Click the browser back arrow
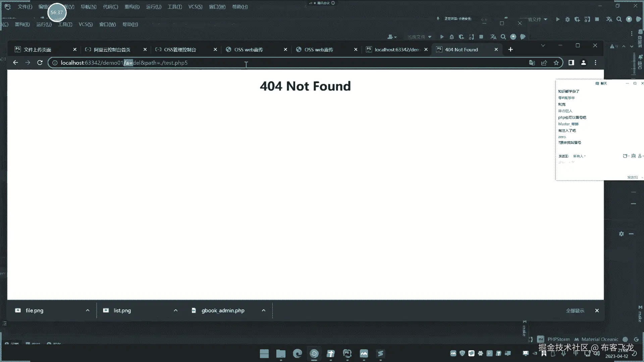The image size is (644, 362). coord(15,63)
